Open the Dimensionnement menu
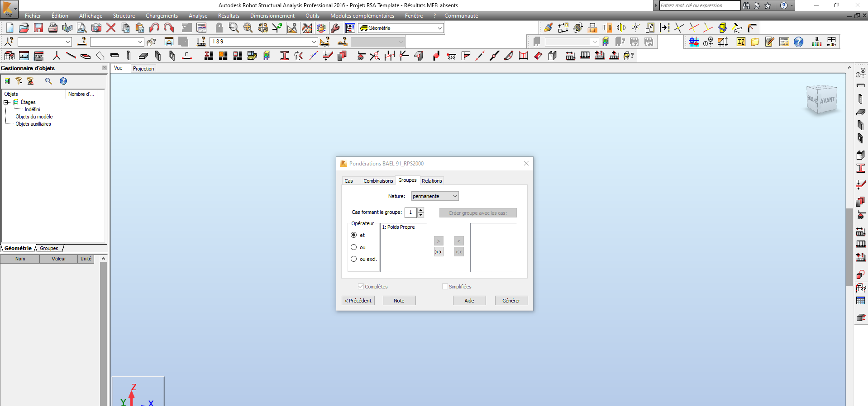The image size is (868, 406). 272,16
